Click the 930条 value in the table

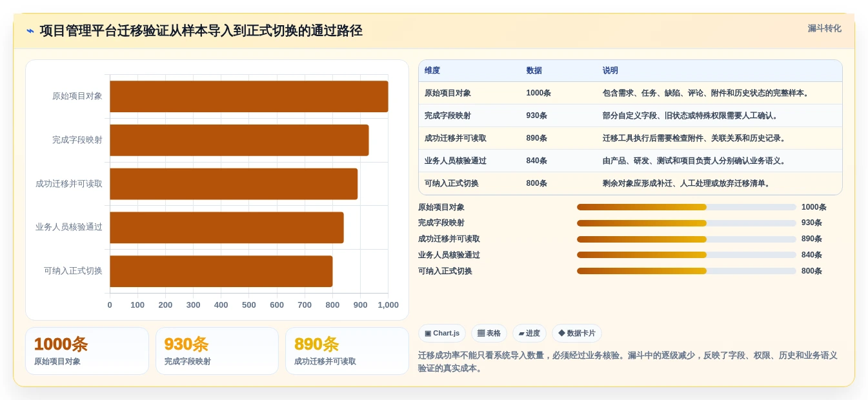pos(537,115)
